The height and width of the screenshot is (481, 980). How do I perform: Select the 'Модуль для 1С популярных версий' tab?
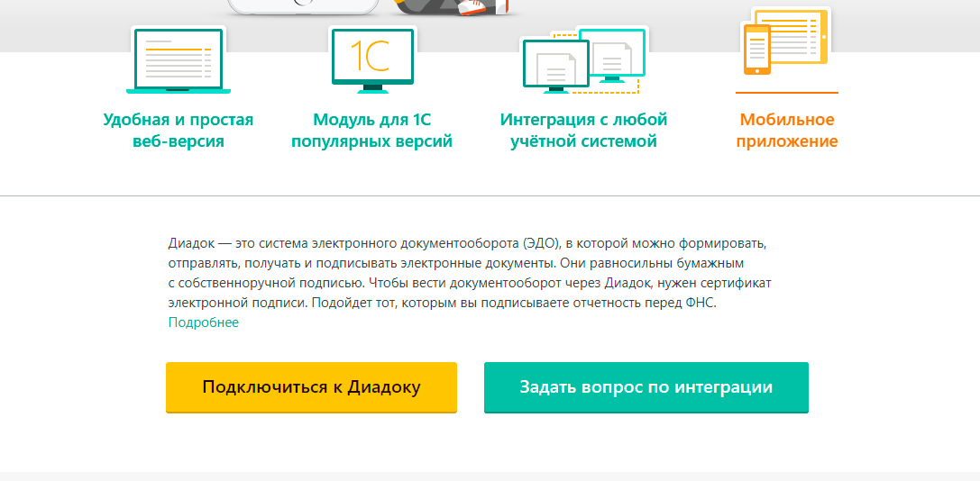pos(371,130)
